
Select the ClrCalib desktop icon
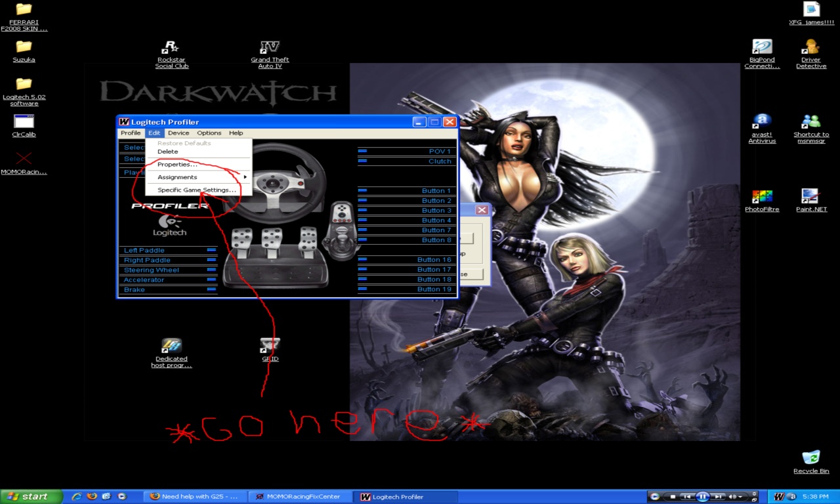point(24,125)
